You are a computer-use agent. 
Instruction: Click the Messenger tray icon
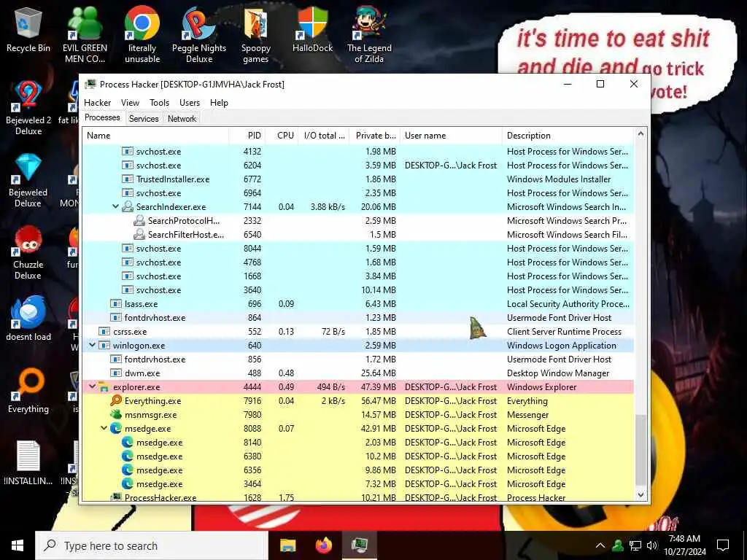[618, 545]
